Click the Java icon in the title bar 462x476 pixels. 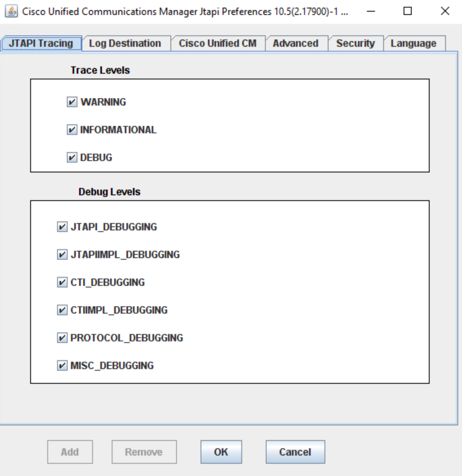pos(11,11)
